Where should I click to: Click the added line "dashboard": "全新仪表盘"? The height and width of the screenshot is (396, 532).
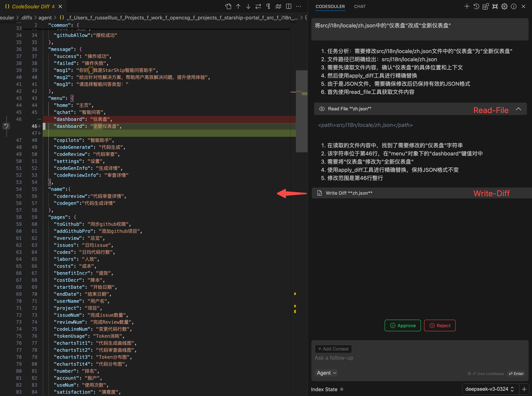pos(169,126)
